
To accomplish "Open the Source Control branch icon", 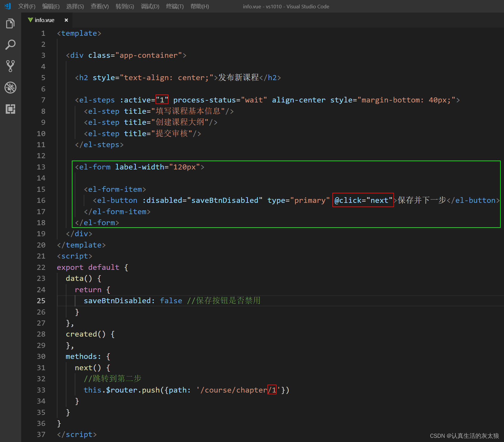I will tap(10, 66).
